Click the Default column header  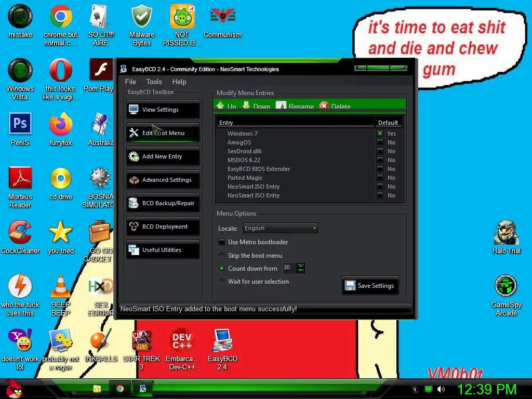[388, 123]
